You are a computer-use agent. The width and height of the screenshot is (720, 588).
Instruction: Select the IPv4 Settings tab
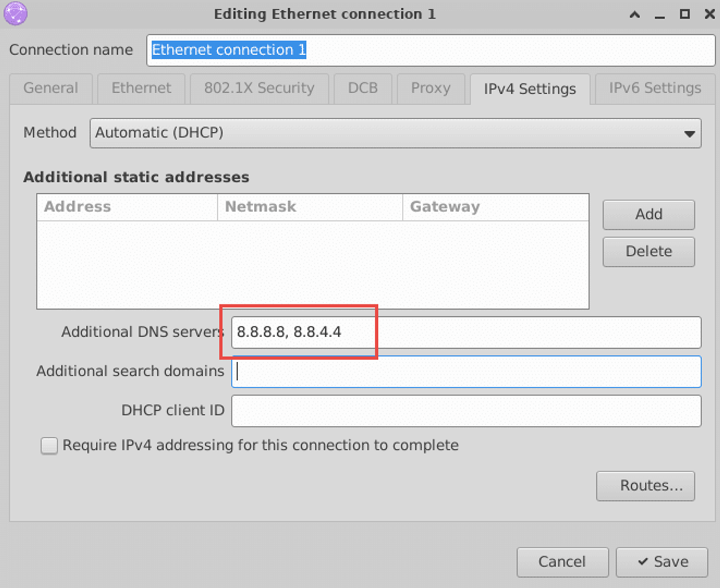click(530, 89)
